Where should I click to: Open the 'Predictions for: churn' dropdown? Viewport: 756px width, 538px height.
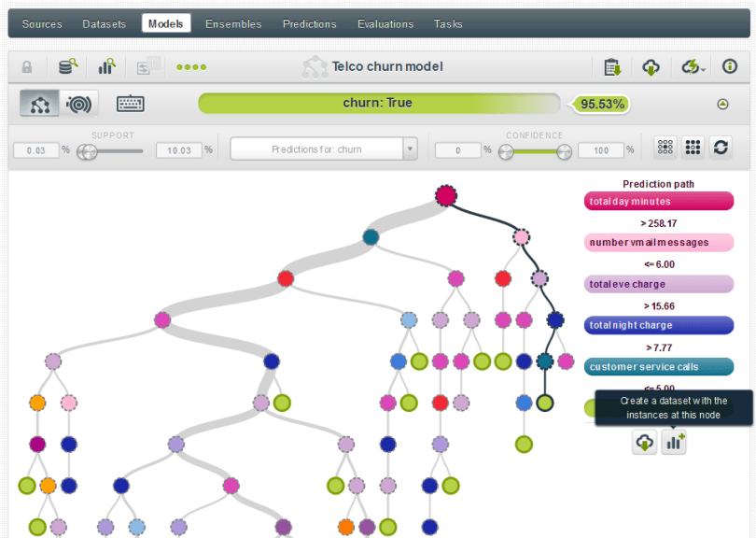(x=324, y=149)
